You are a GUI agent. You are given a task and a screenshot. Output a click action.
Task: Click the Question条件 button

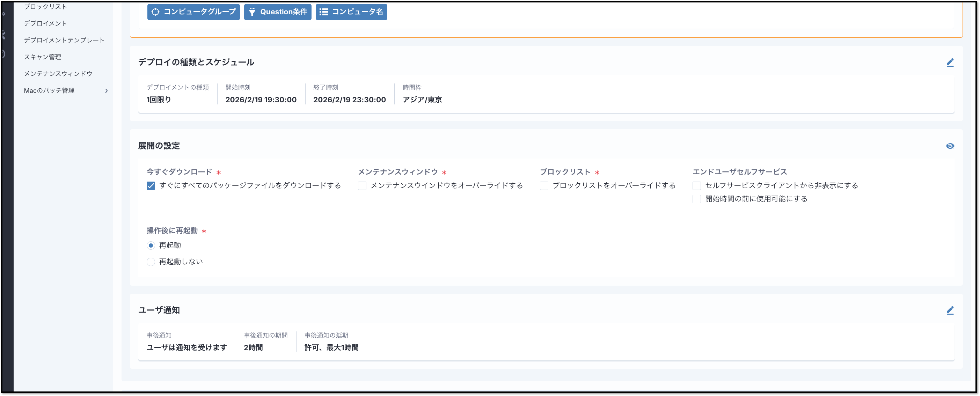(x=277, y=12)
